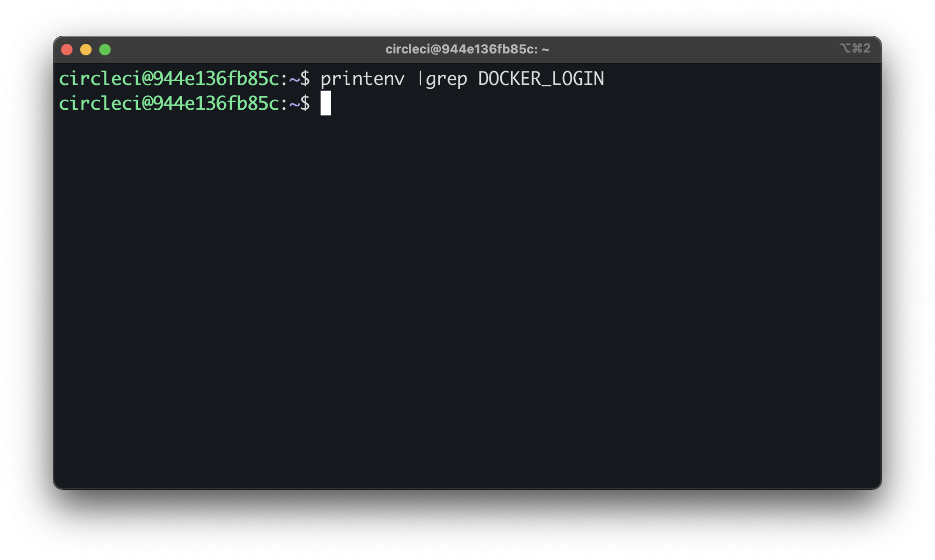Click the red close button

tap(67, 49)
